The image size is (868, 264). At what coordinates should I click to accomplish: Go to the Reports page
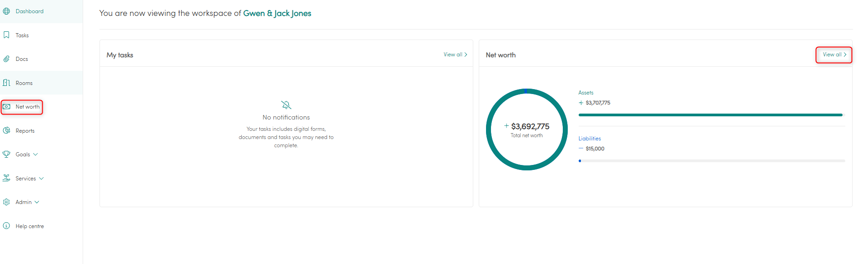[x=25, y=131]
